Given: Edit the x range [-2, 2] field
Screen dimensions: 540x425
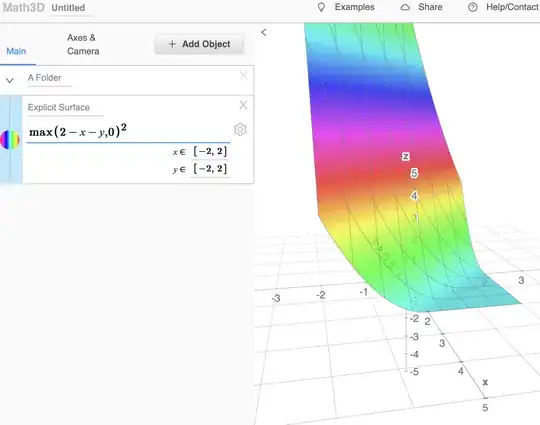Looking at the screenshot, I should coord(210,151).
